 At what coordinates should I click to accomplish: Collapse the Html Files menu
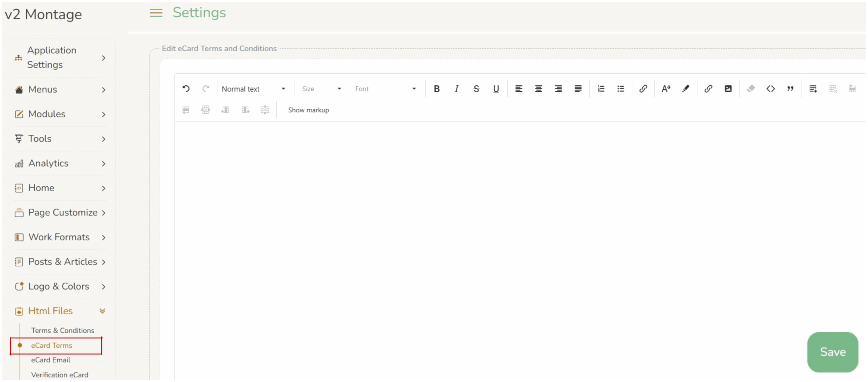[102, 311]
